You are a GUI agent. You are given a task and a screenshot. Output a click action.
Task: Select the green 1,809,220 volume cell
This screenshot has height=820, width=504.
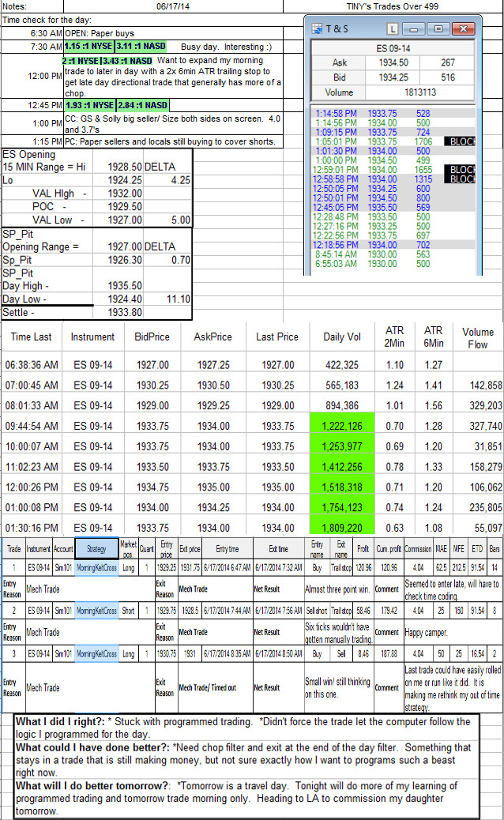point(342,528)
